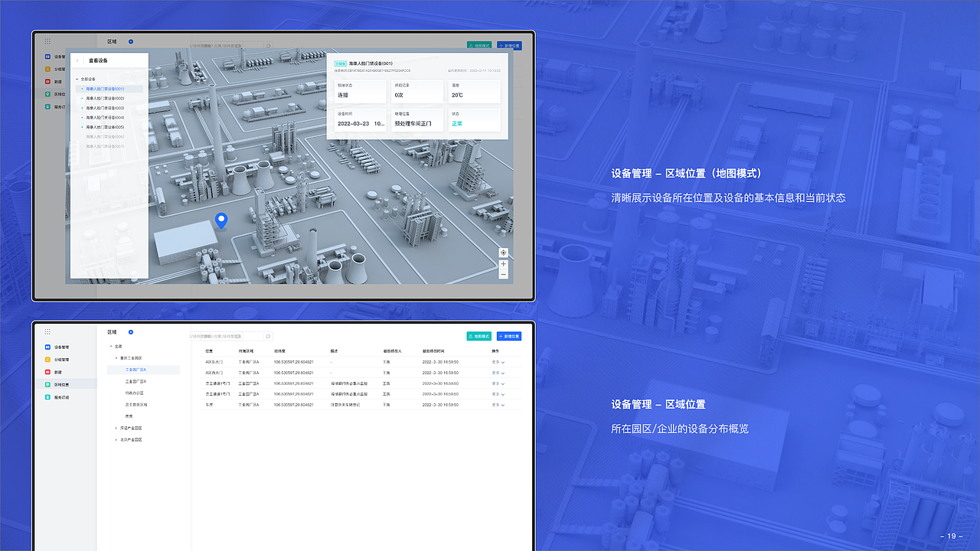The image size is (980, 551).
Task: Click the 位置 column header
Action: (210, 350)
